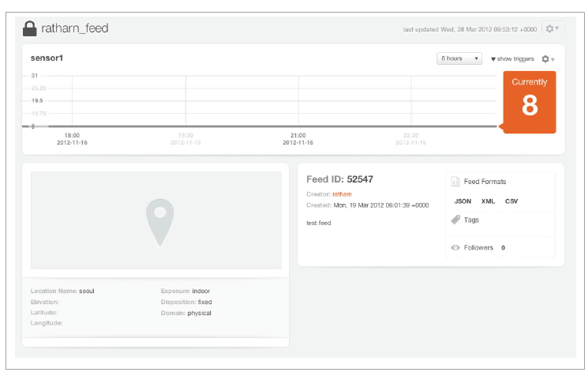Click the Followers eye icon
Screen dimensions: 588x376
(x=455, y=248)
